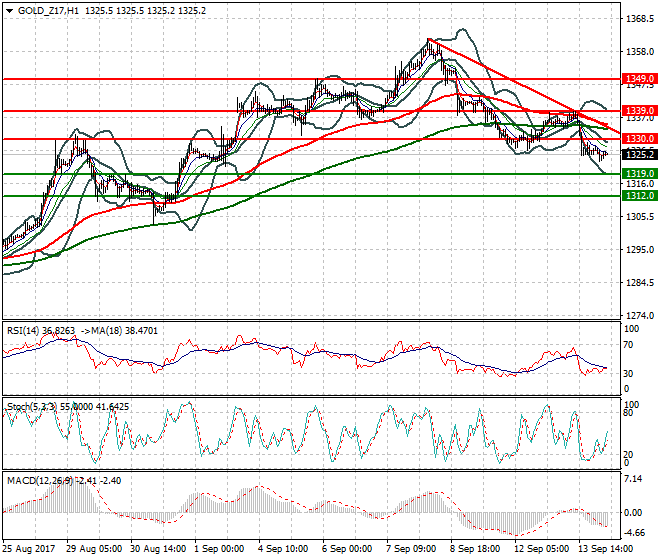Click the 1 Sep 00:00 time axis label
This screenshot has height=560, width=660.
coord(219,549)
